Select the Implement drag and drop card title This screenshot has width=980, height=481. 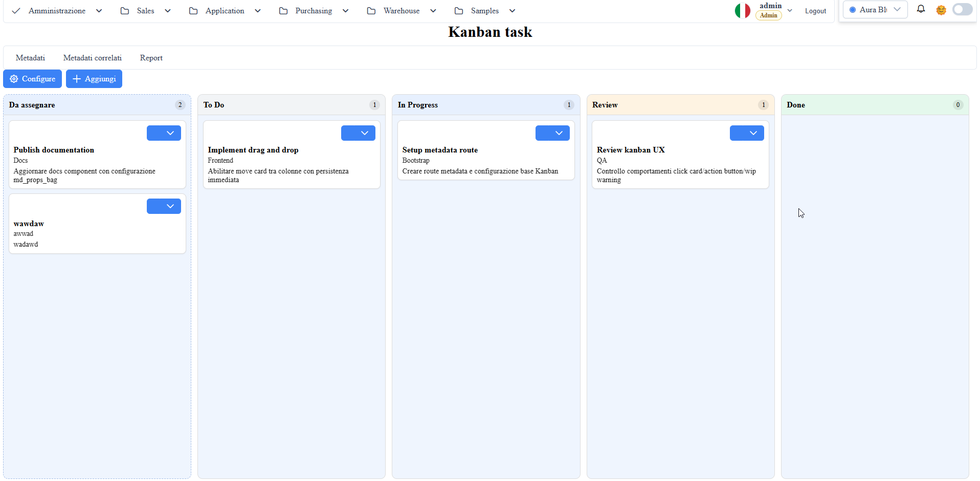253,150
